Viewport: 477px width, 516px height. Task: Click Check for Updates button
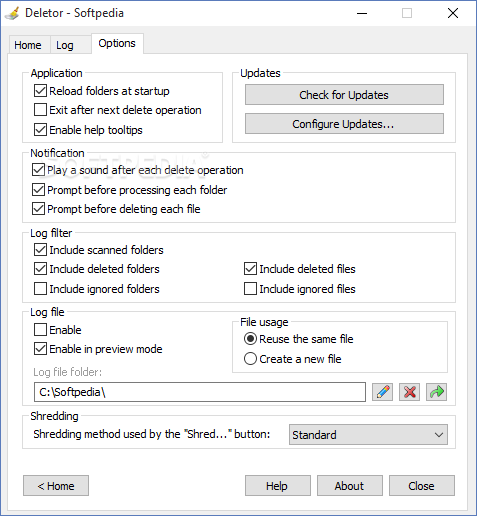pos(344,95)
